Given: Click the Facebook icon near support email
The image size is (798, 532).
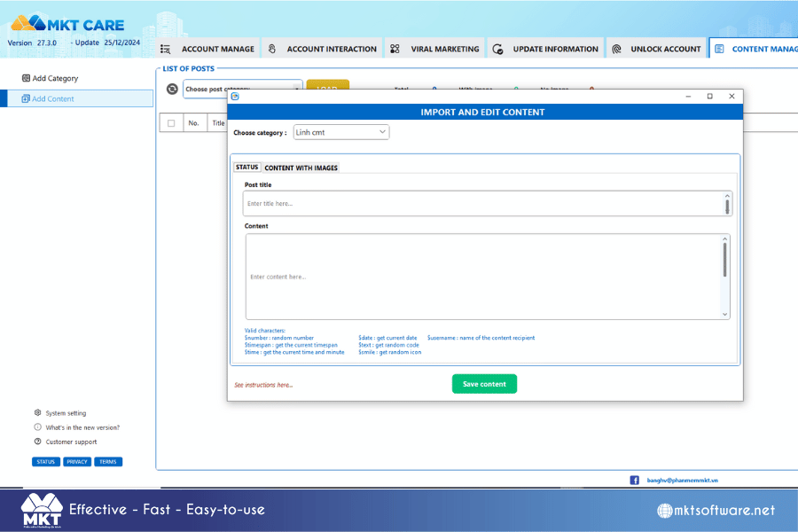Looking at the screenshot, I should pyautogui.click(x=634, y=480).
